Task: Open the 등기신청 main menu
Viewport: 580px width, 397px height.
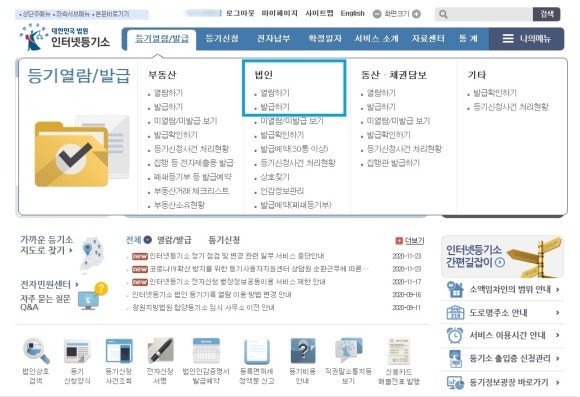Action: tap(222, 38)
